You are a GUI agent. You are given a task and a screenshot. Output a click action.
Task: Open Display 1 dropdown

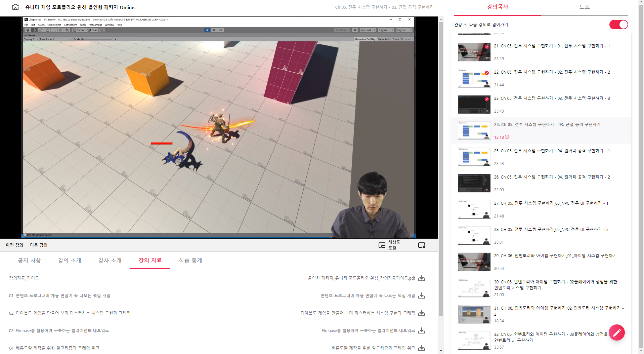31,39
